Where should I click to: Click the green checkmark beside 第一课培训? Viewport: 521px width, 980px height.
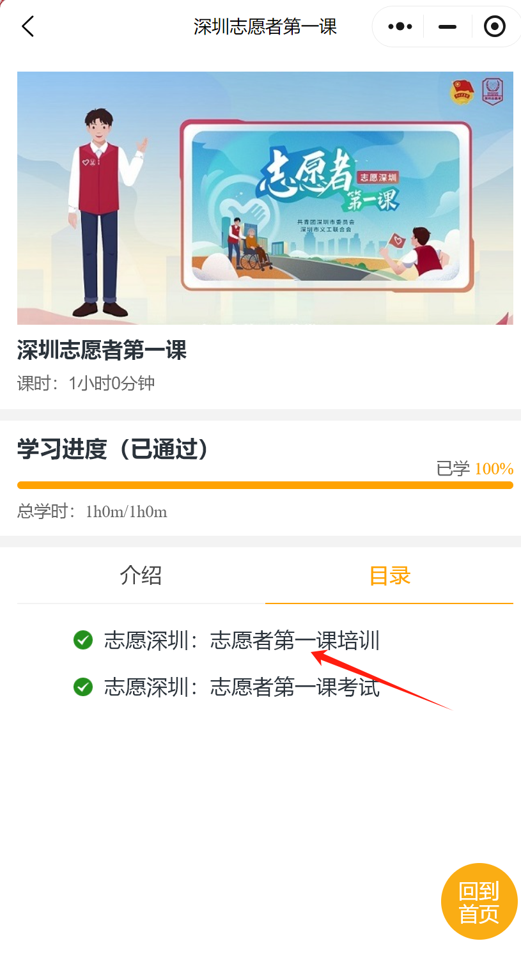(83, 640)
